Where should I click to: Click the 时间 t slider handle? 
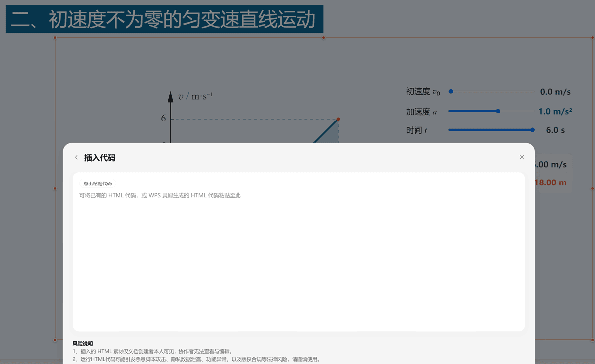(x=532, y=130)
